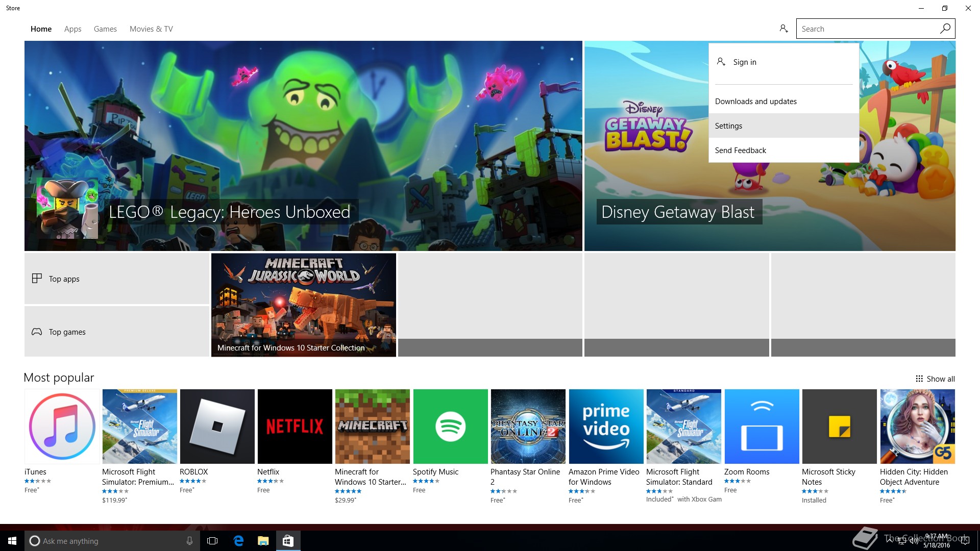Open the Zoom Rooms app tile

[762, 427]
